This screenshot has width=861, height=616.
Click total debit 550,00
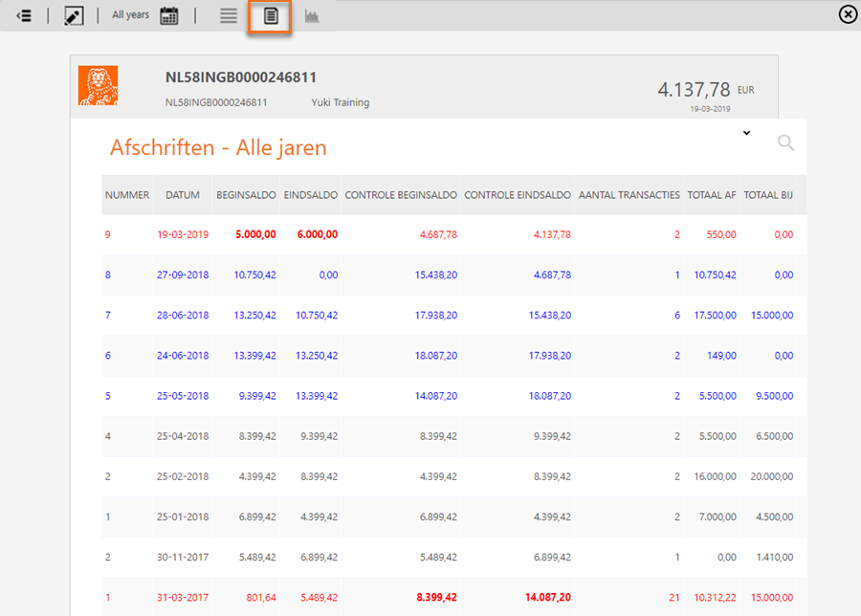point(721,234)
